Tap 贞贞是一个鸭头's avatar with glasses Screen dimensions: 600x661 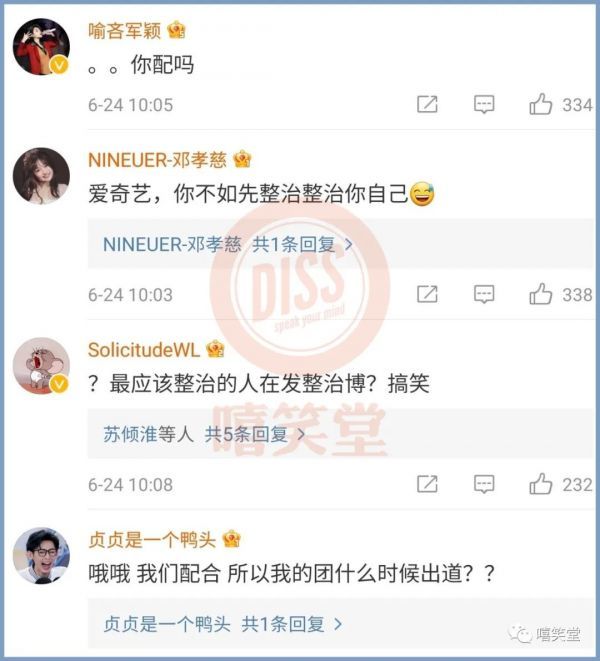(41, 556)
